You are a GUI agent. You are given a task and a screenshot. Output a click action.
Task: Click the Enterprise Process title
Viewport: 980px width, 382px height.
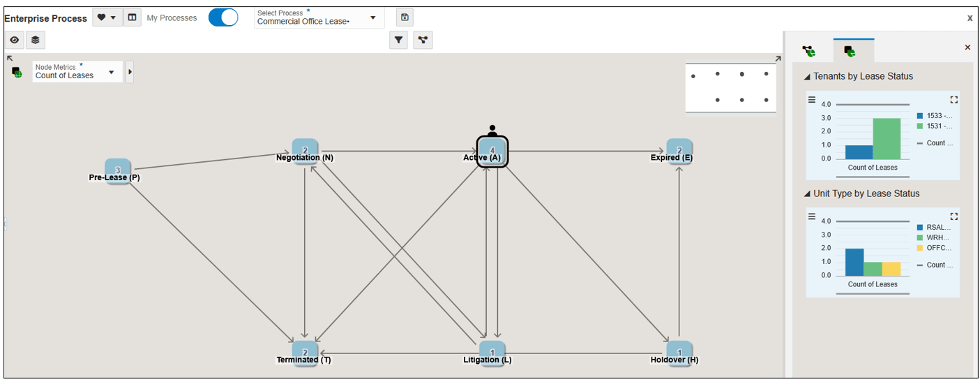click(46, 18)
